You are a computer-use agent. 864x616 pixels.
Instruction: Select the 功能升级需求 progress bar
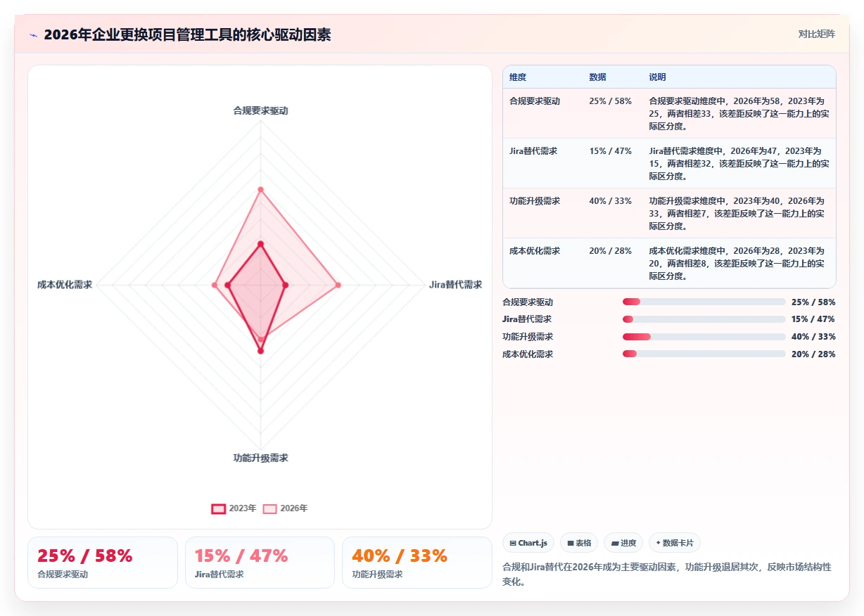coord(704,336)
